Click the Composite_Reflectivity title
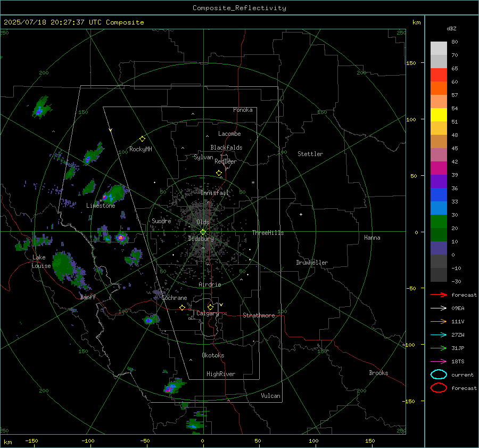Screen dimensions: 479x448 pos(240,8)
